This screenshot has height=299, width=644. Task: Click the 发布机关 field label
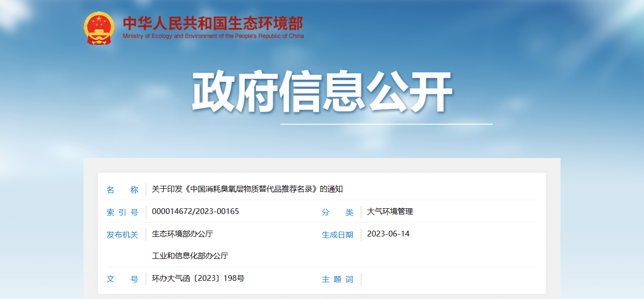pyautogui.click(x=122, y=235)
